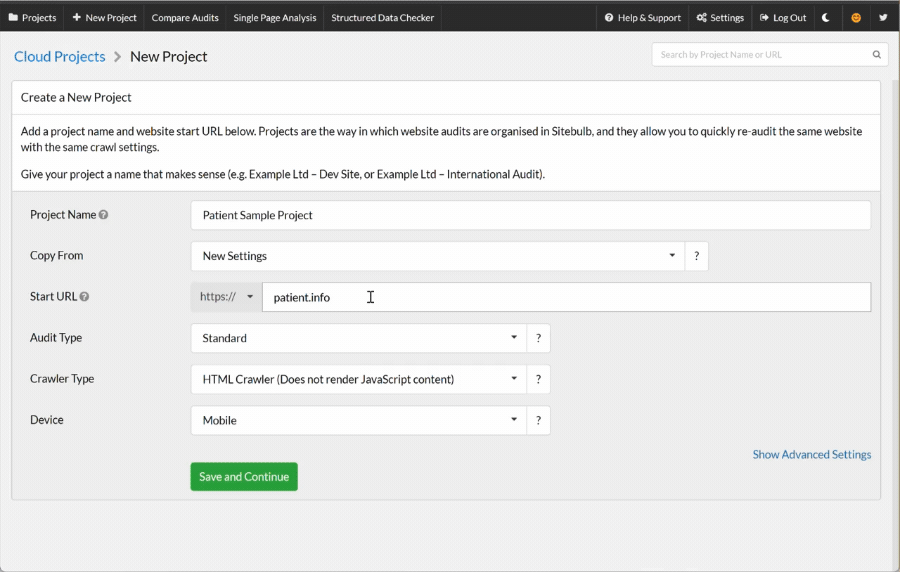Screen dimensions: 900x572
Task: Open Help & Support
Action: pos(643,18)
